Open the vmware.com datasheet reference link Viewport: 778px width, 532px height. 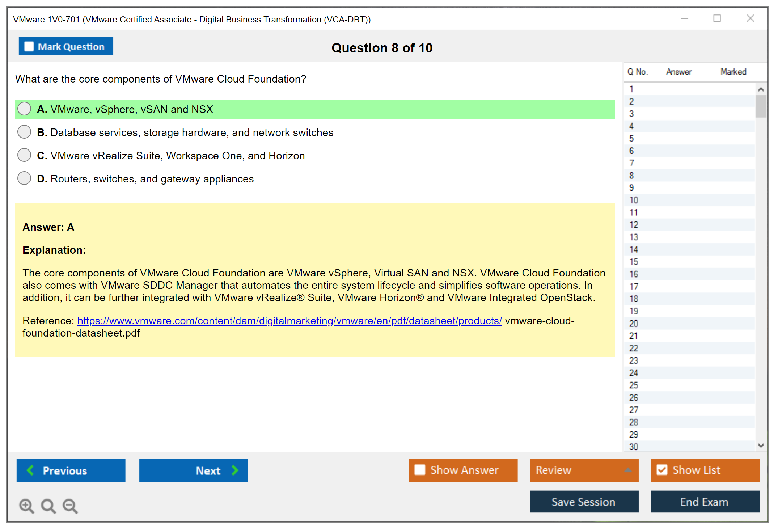click(x=289, y=321)
